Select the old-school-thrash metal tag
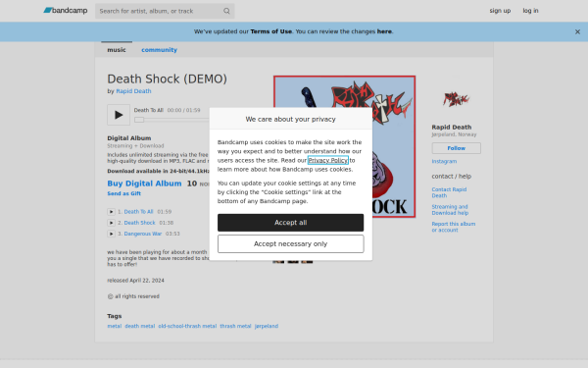The height and width of the screenshot is (368, 588). [187, 326]
